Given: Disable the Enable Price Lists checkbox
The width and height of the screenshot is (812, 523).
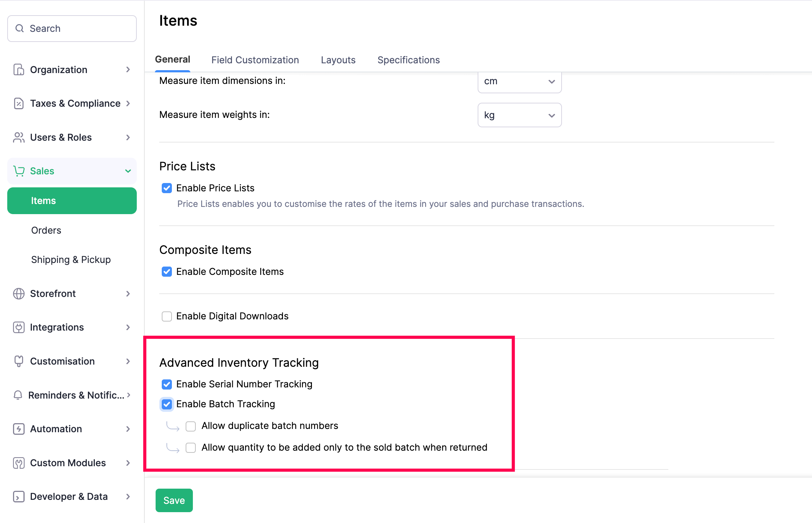Looking at the screenshot, I should (166, 188).
